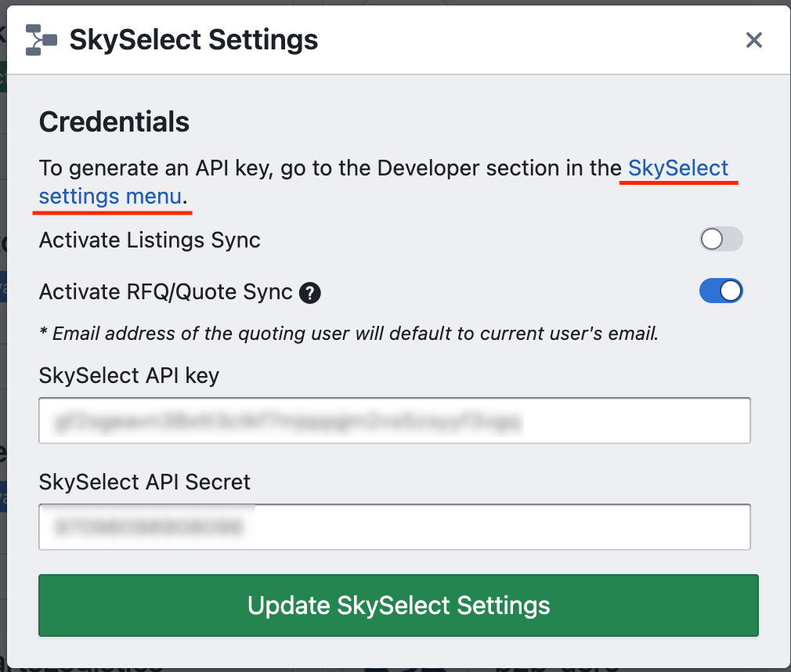
Task: Click the RFQ/Quote Sync help question mark
Action: click(311, 293)
